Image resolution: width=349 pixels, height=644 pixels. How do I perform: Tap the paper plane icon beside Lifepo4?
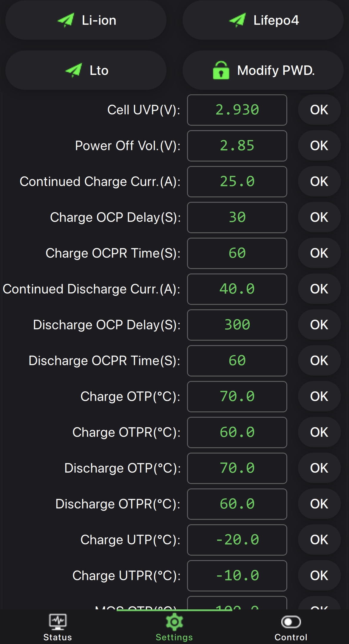click(x=237, y=20)
